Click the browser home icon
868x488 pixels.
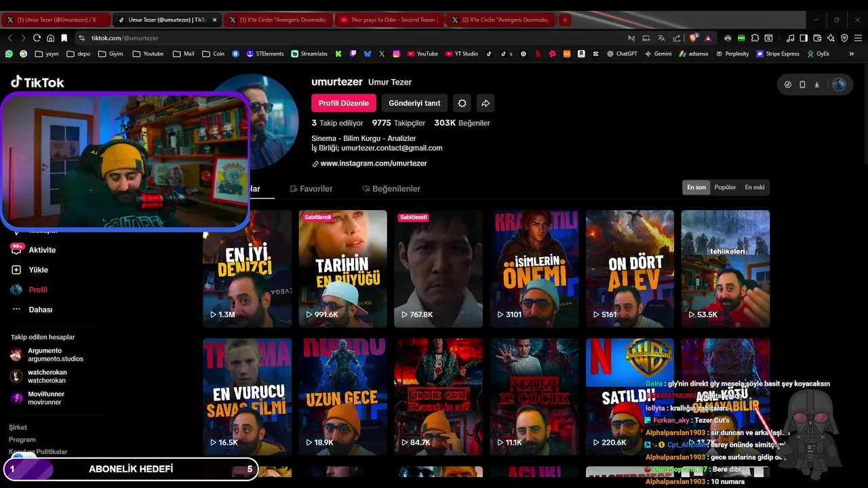[50, 38]
